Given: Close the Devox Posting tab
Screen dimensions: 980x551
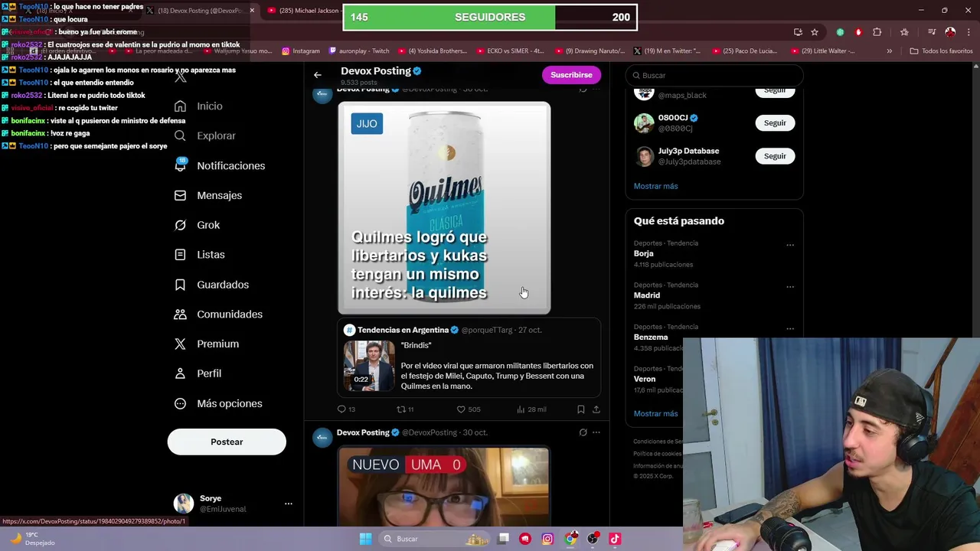Looking at the screenshot, I should coord(252,11).
